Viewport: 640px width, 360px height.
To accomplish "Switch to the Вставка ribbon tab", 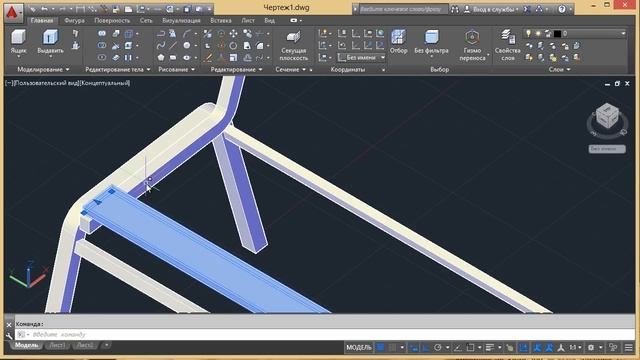I will [221, 20].
